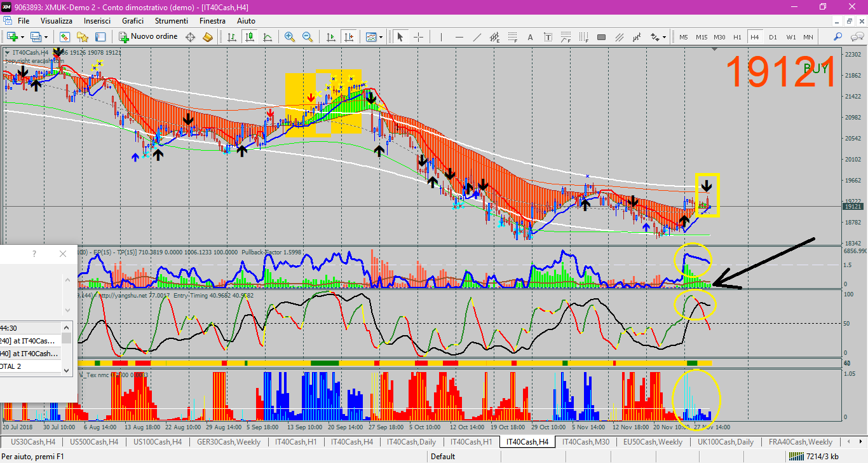Image resolution: width=868 pixels, height=463 pixels.
Task: Open the Finestra menu
Action: pyautogui.click(x=212, y=21)
